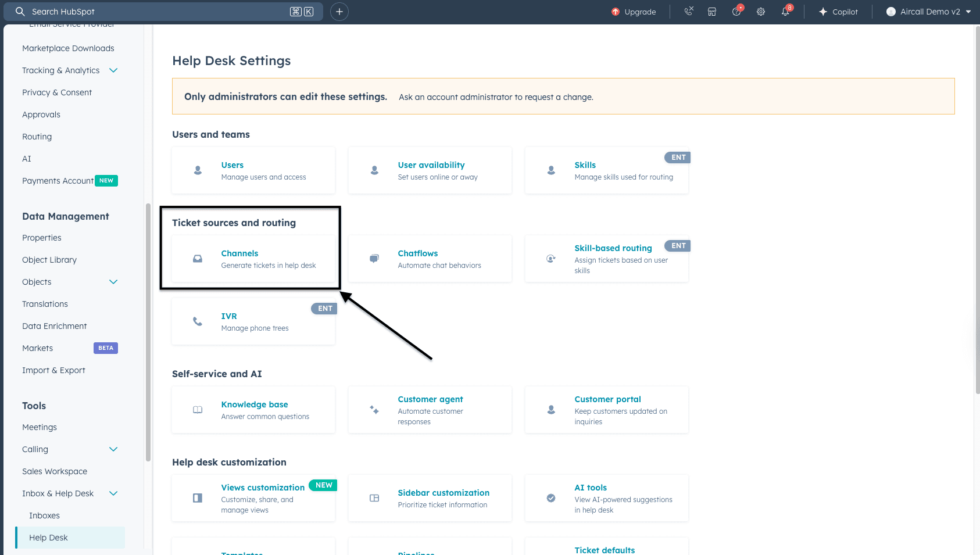Open the settings gear icon
980x555 pixels.
761,12
